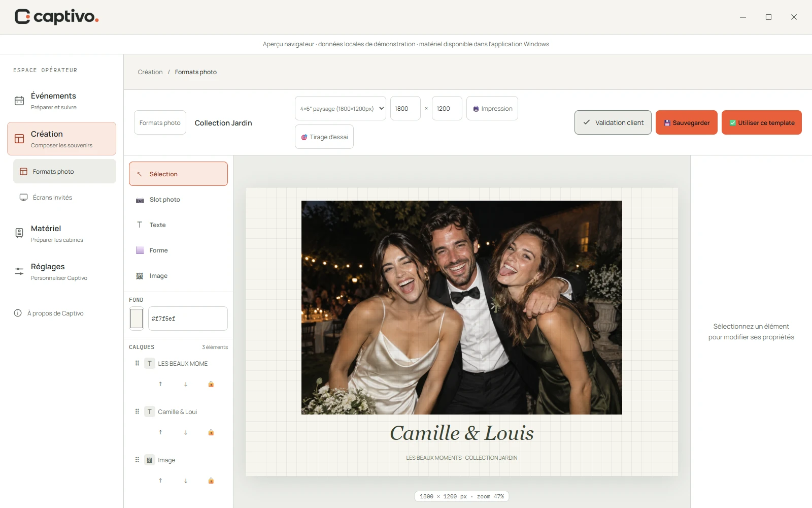
Task: Move LES BEAUX MOME layer down
Action: click(186, 384)
